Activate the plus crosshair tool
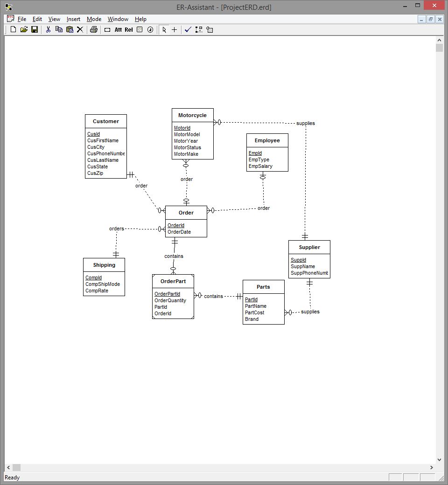 (x=175, y=30)
